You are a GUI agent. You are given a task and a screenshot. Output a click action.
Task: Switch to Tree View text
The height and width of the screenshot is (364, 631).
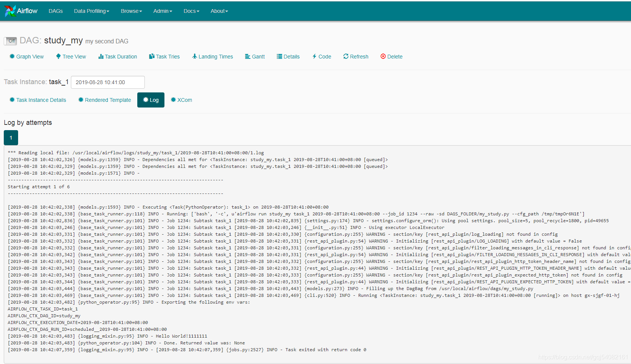click(74, 57)
